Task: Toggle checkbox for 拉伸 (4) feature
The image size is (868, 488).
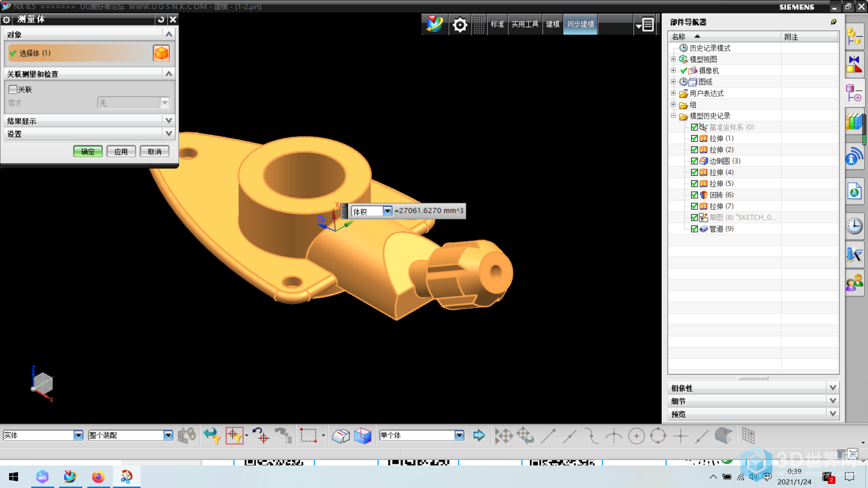Action: pyautogui.click(x=694, y=172)
